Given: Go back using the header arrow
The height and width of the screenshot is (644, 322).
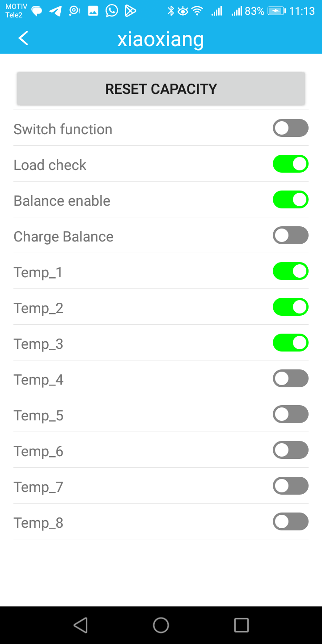Looking at the screenshot, I should point(23,38).
